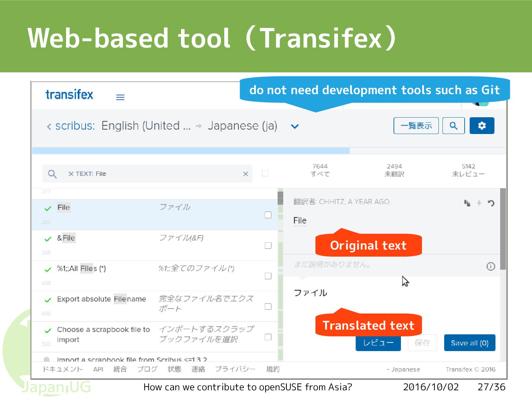
Task: Check the box for the &File string
Action: pyautogui.click(x=268, y=246)
